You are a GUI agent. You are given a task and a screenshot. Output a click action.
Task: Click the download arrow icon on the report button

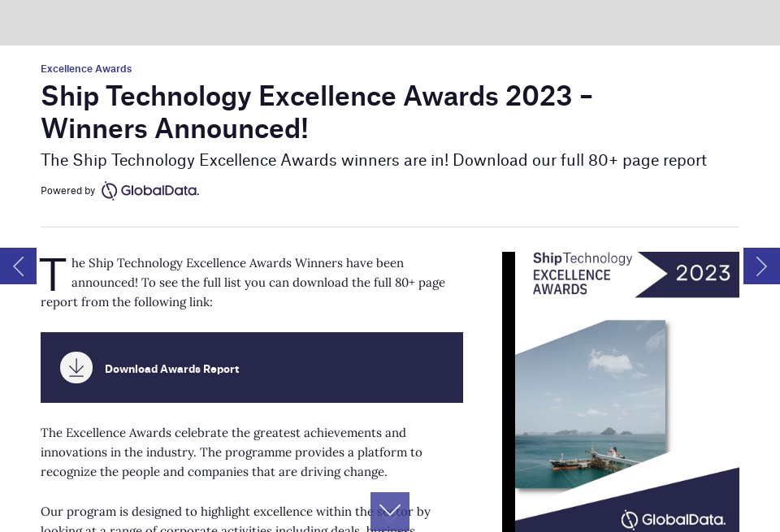[x=76, y=367]
